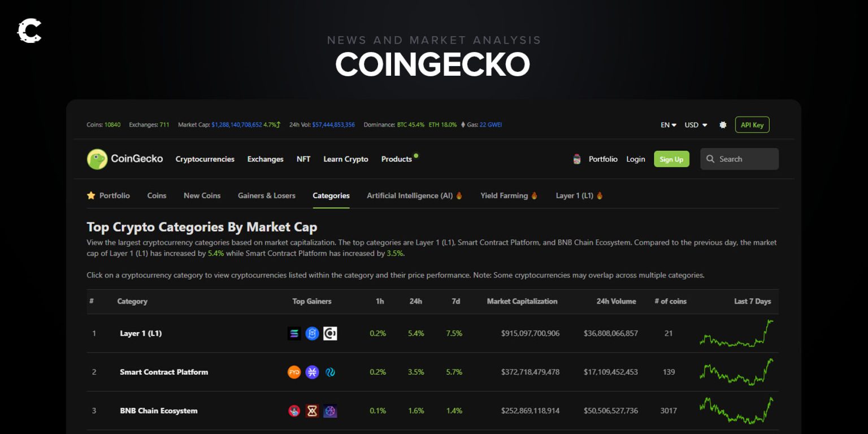Click the candy jar icon beside Portfolio
The height and width of the screenshot is (434, 868).
[577, 159]
